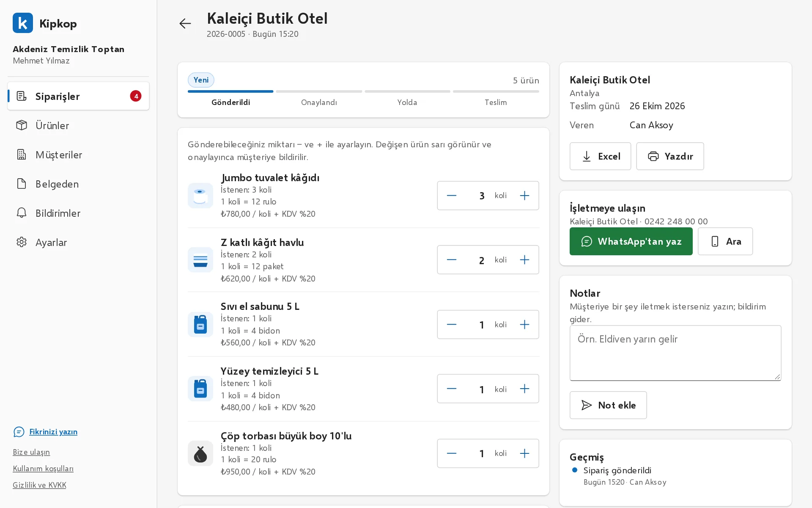Click the Yüzey temizleyici product image
The image size is (812, 508).
[200, 389]
